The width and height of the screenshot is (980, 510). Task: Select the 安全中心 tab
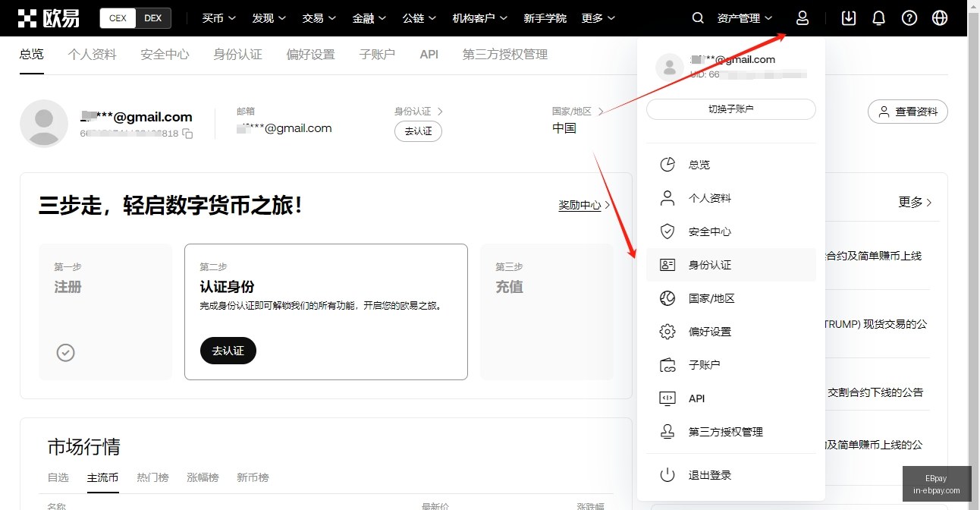tap(165, 55)
